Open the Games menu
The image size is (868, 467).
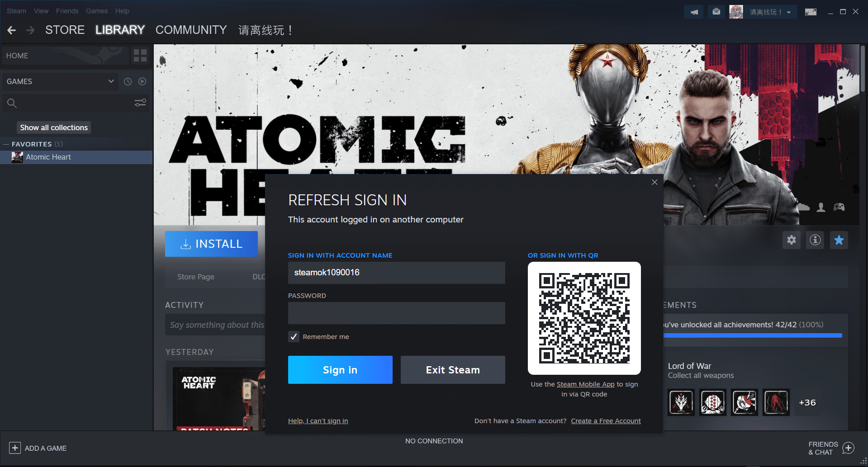(x=97, y=11)
